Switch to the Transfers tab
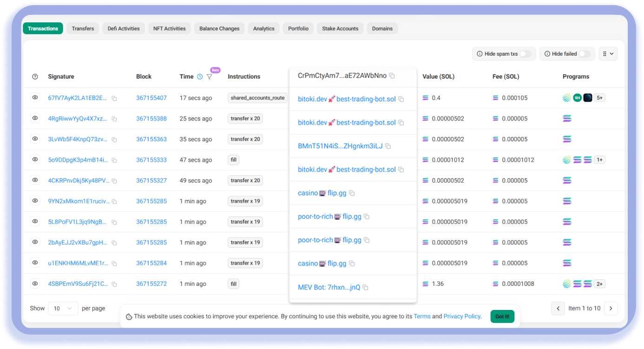The width and height of the screenshot is (644, 349). 83,28
